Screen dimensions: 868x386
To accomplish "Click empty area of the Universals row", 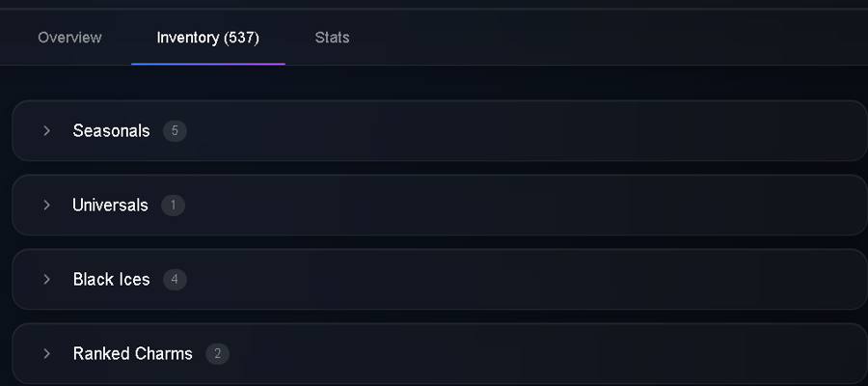I will (x=526, y=205).
